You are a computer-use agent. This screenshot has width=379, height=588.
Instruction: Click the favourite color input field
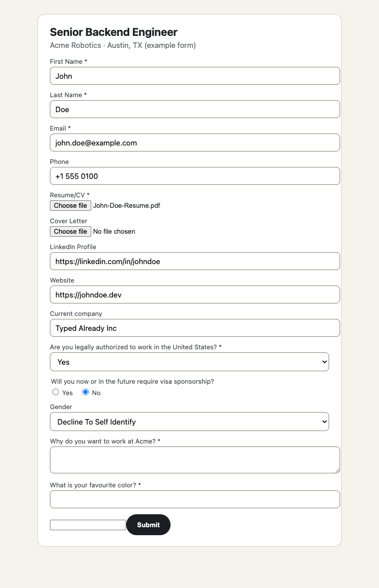coord(195,499)
